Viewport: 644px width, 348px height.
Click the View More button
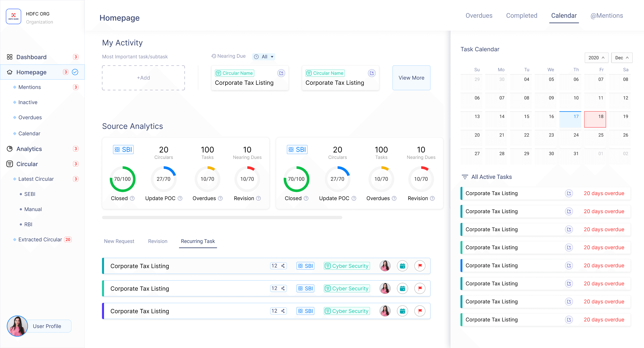tap(411, 78)
